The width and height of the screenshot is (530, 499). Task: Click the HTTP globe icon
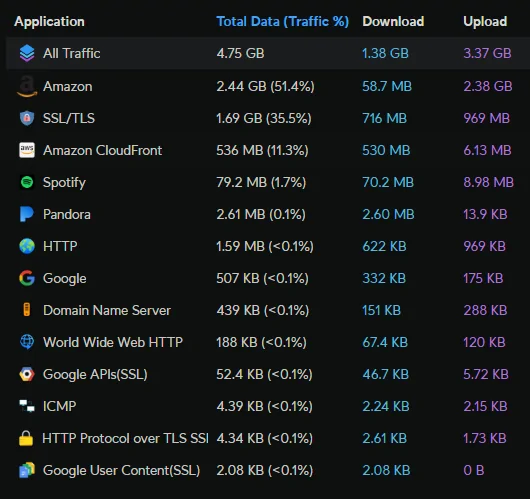tap(27, 246)
